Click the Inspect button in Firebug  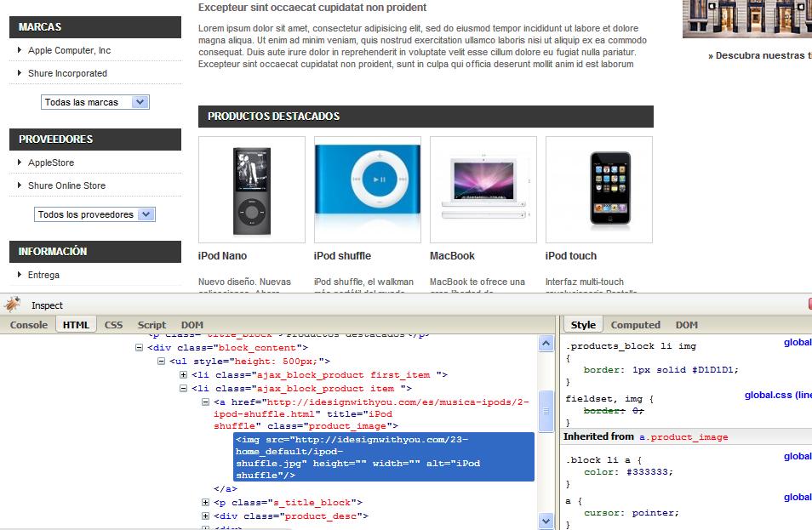tap(47, 305)
